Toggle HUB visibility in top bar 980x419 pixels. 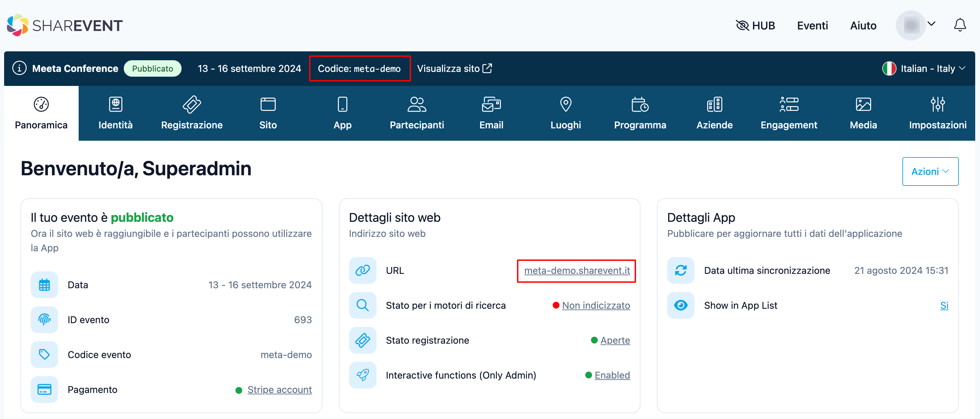click(755, 26)
